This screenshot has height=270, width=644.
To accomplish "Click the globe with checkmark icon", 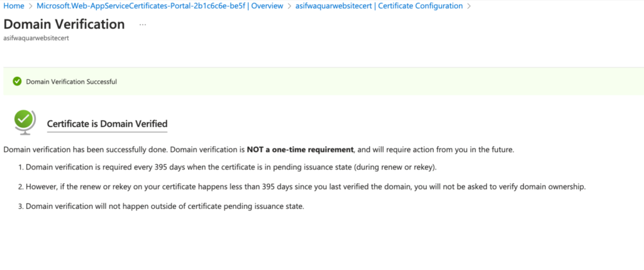I will tap(25, 122).
